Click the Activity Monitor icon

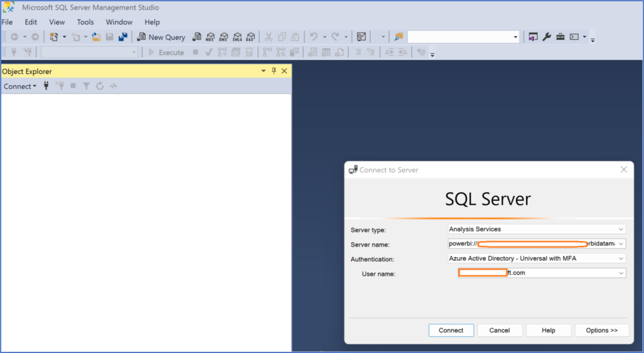[361, 37]
